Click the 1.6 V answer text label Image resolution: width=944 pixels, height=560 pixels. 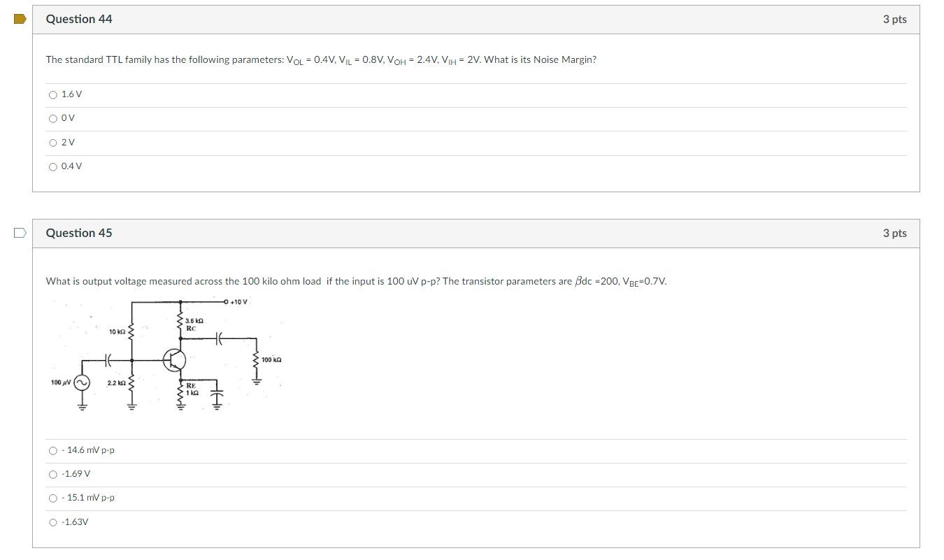tap(72, 94)
